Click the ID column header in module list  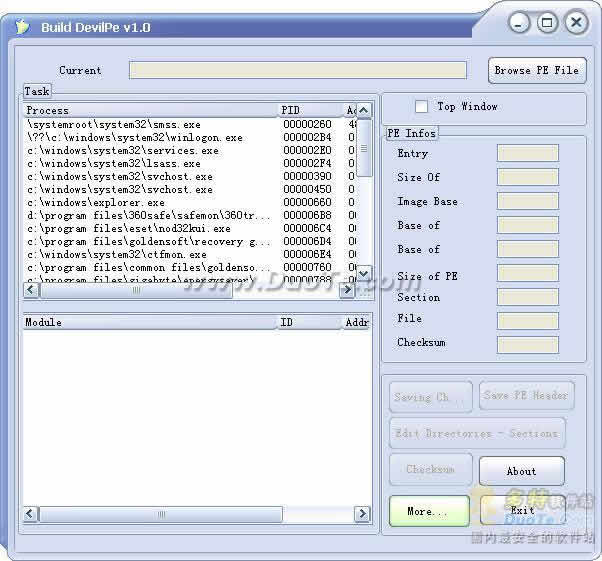click(309, 322)
